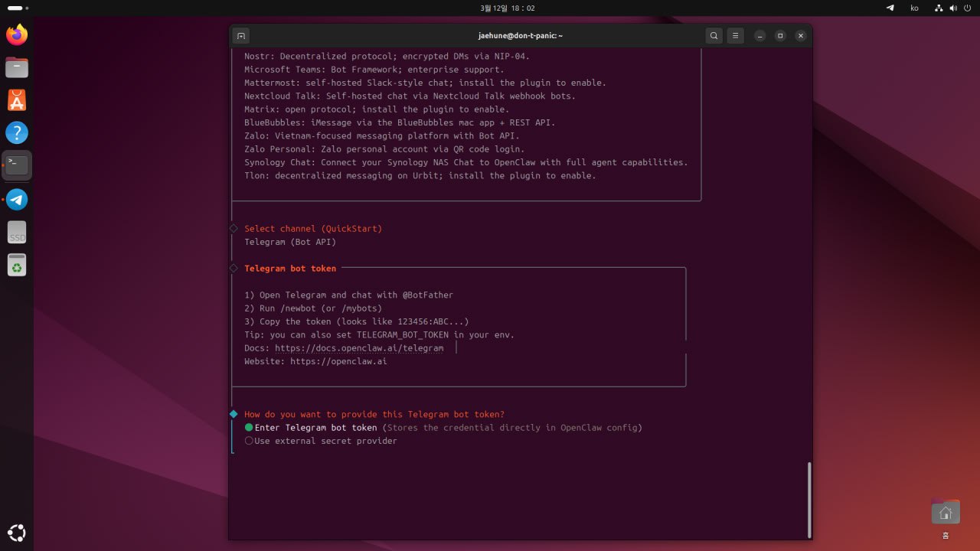Open Firefox from the dock

17,34
